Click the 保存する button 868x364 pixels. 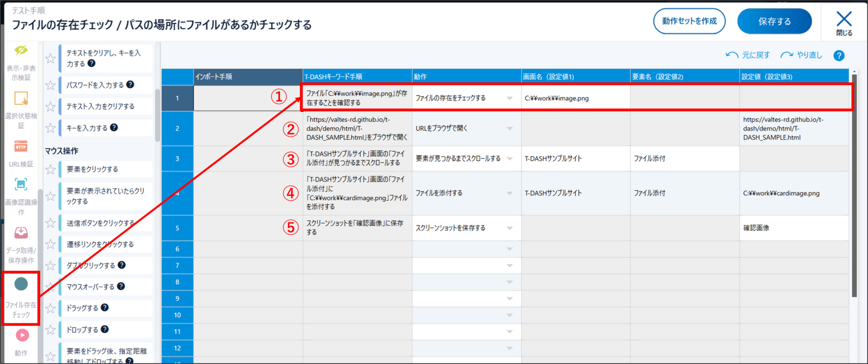click(774, 21)
